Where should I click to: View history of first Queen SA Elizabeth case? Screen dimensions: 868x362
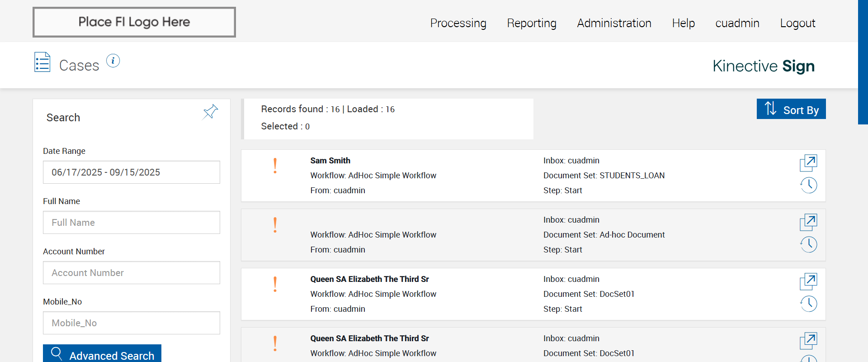tap(808, 304)
